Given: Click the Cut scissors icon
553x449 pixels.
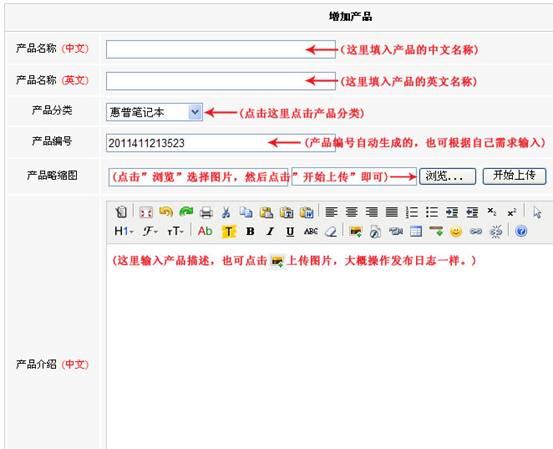Looking at the screenshot, I should [226, 212].
